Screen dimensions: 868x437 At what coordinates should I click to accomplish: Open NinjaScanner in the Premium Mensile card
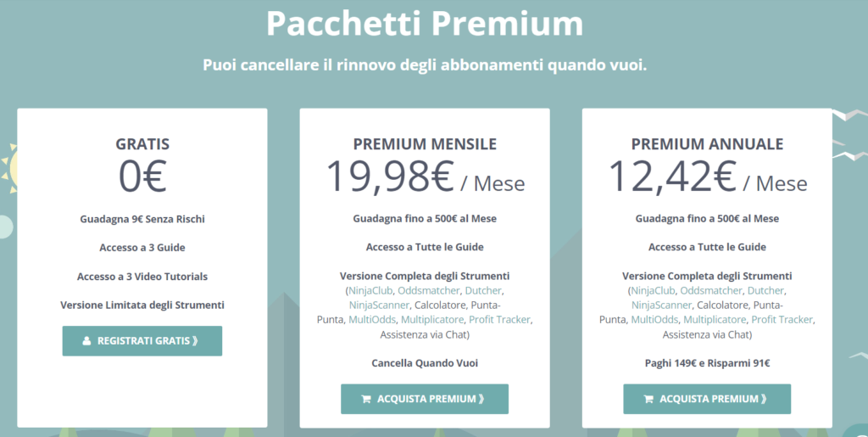click(379, 305)
